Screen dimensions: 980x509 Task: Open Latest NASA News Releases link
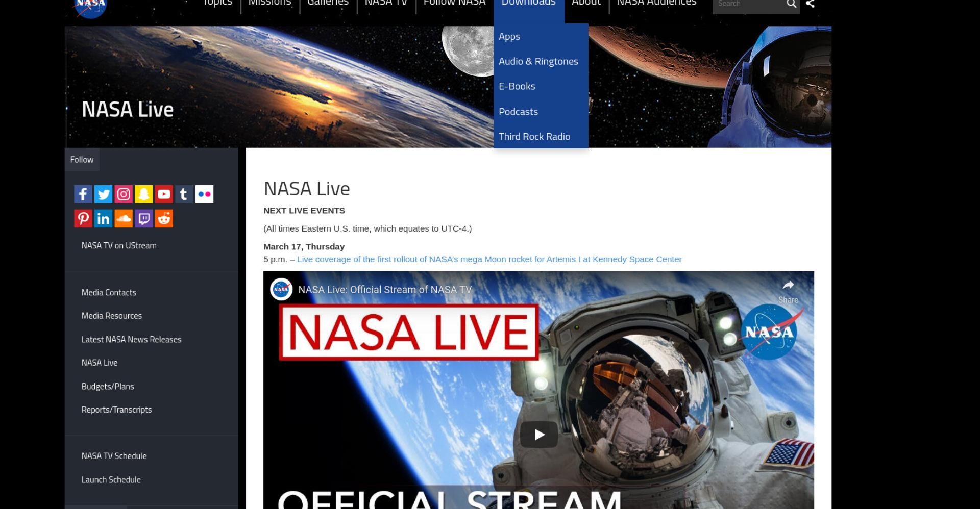coord(131,339)
